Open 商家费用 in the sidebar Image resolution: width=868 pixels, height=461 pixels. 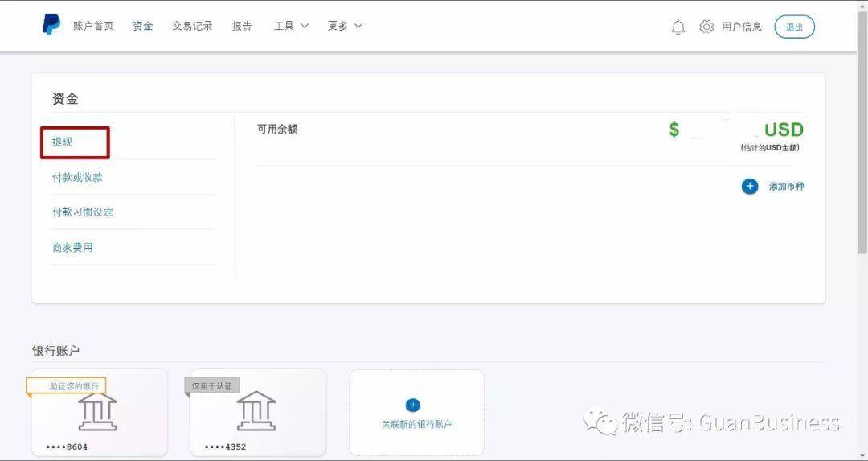(x=72, y=248)
